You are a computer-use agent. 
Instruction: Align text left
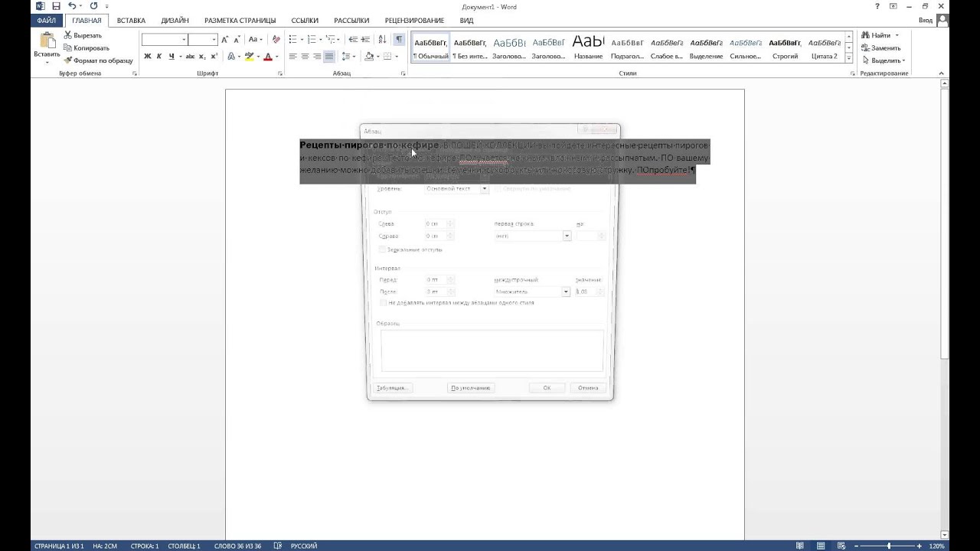click(293, 56)
